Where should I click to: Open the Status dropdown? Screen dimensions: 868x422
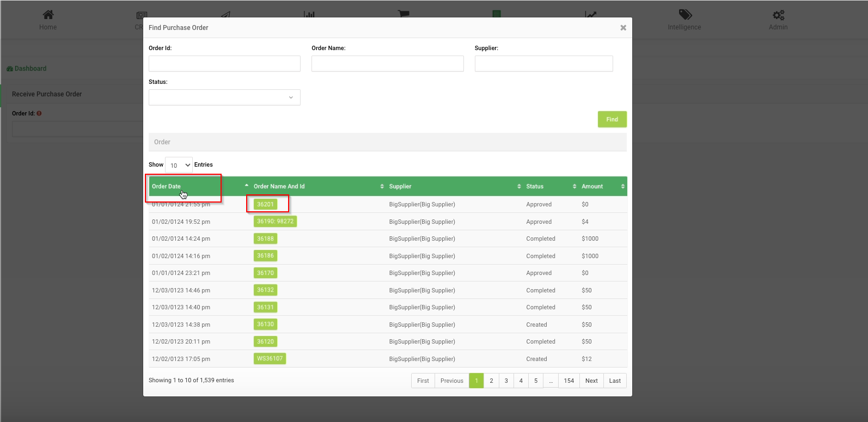click(x=224, y=97)
